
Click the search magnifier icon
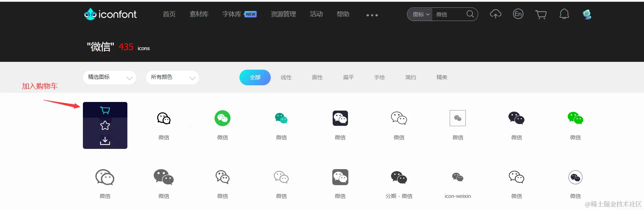click(x=470, y=14)
